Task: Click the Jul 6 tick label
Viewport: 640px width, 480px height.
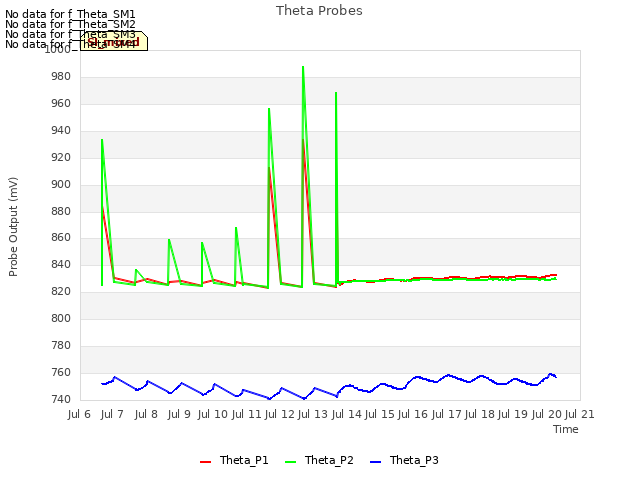Action: click(79, 414)
